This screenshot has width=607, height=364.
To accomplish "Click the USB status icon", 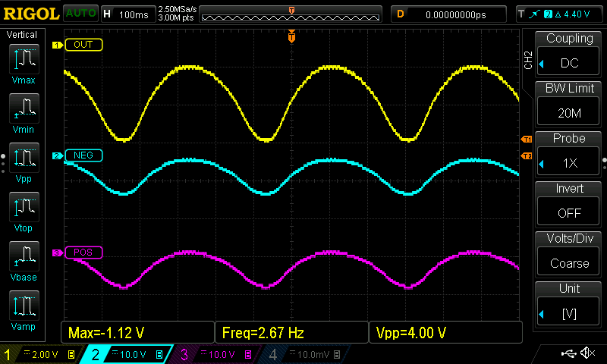I will pyautogui.click(x=569, y=353).
